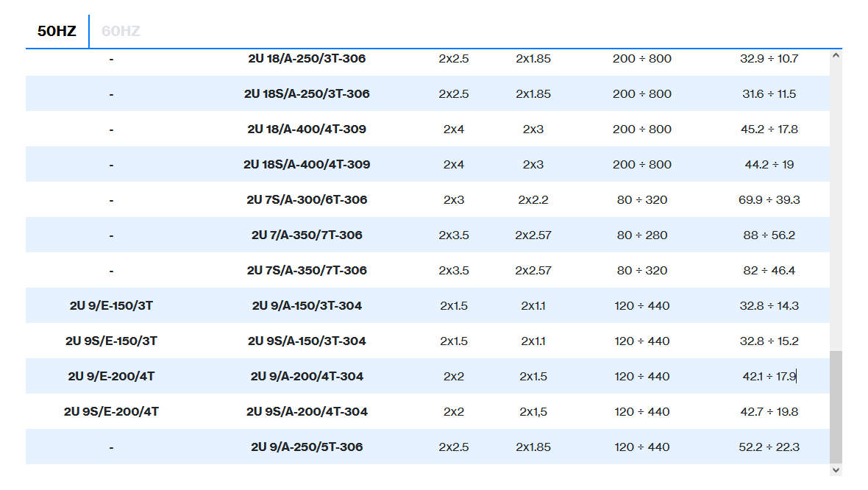Click the 2U 18/A-400/4T-309 model name
Screen dimensions: 868x490
[307, 129]
